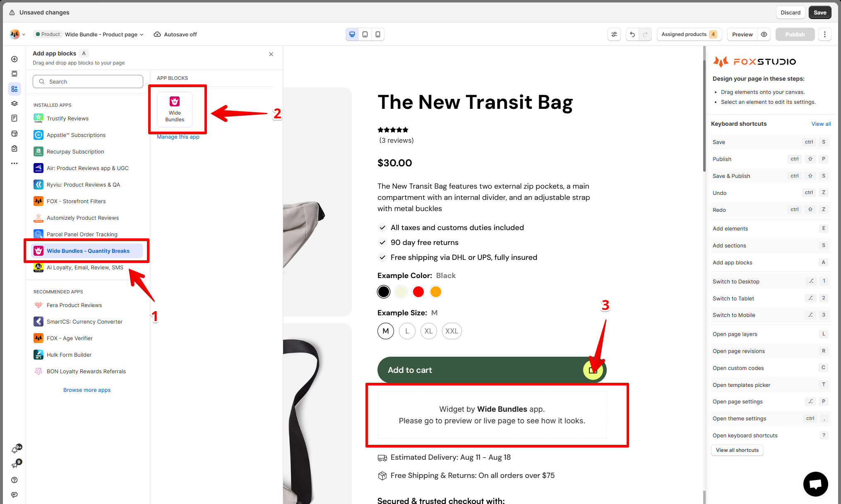Viewport: 841px width, 504px height.
Task: Open page settings sliders icon
Action: click(614, 34)
